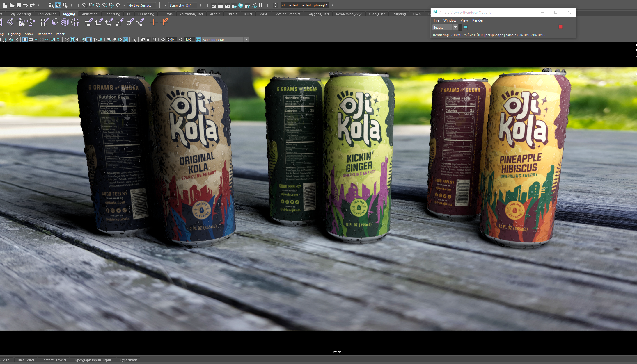
Task: Open the Hypershade window icon
Action: click(x=241, y=5)
